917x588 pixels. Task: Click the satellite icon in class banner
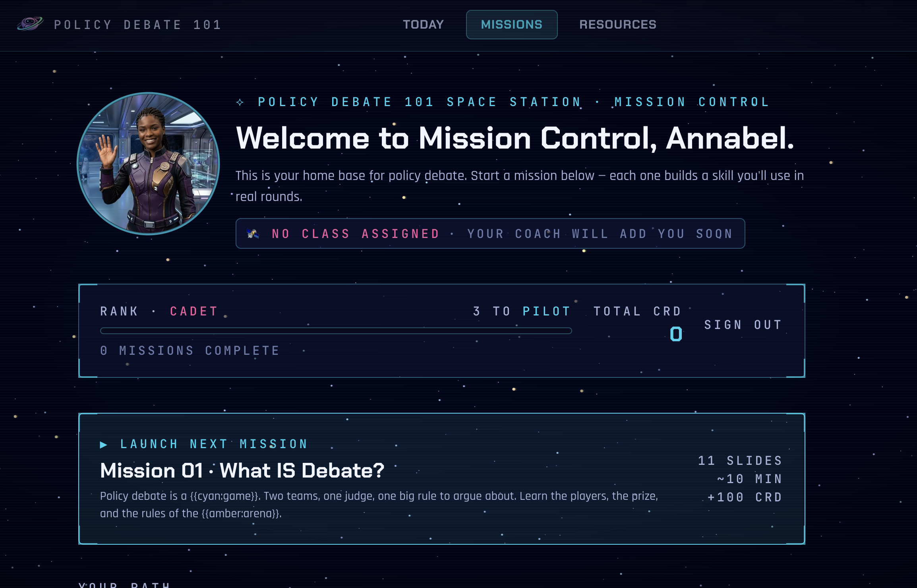coord(253,234)
